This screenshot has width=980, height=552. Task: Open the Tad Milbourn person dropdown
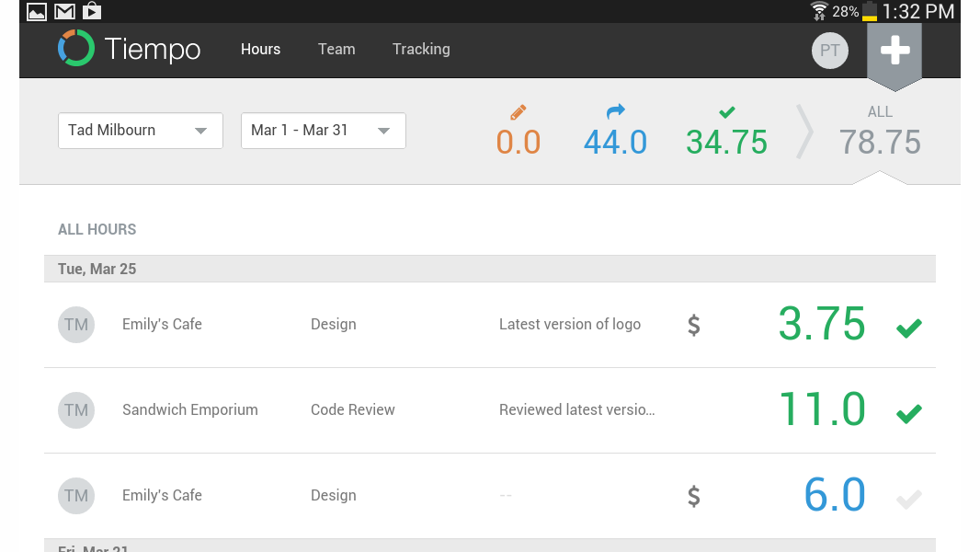click(x=141, y=131)
